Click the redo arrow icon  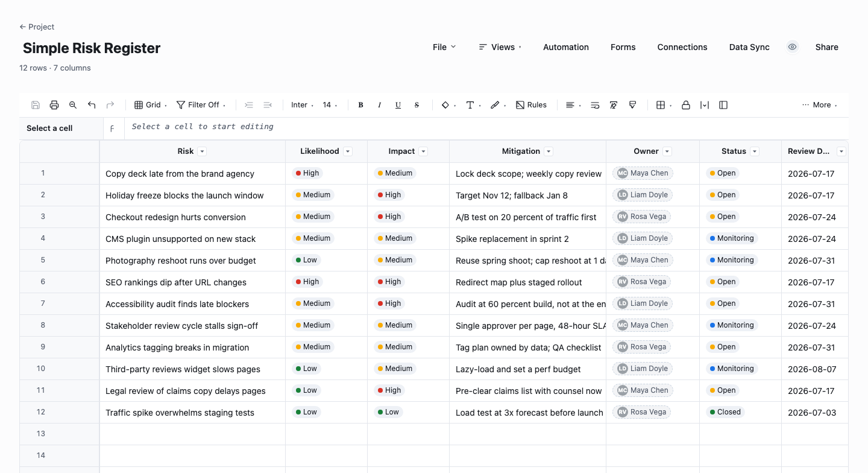110,105
